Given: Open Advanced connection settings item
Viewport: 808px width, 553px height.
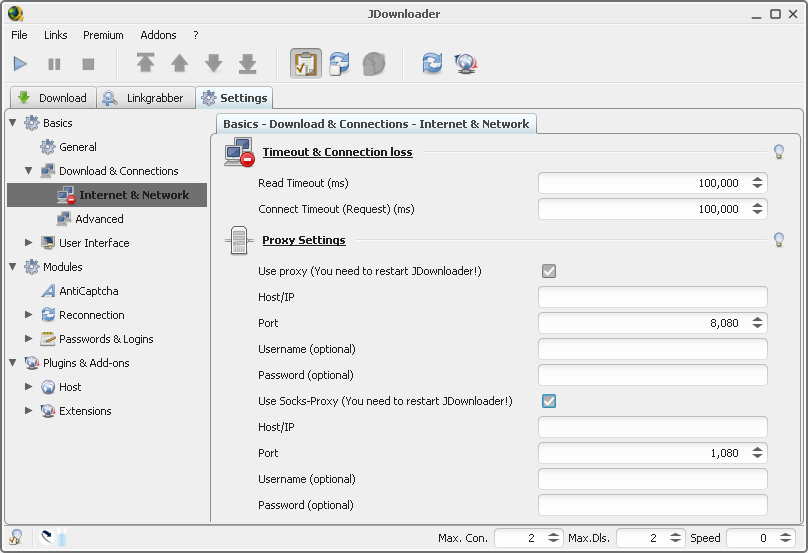Looking at the screenshot, I should click(90, 219).
